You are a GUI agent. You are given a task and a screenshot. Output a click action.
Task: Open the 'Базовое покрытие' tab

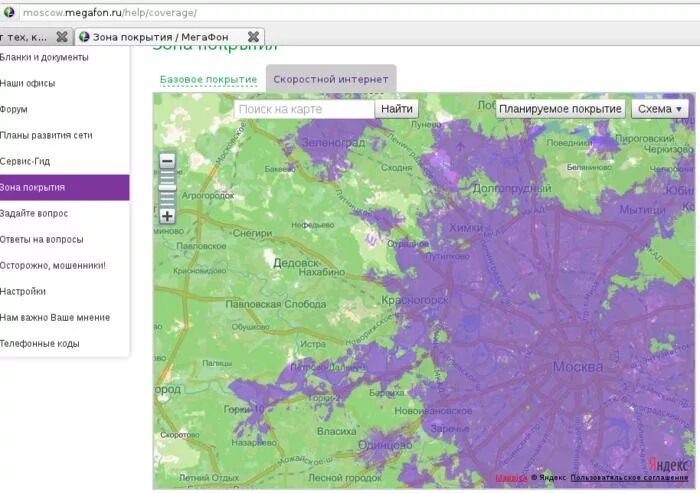pos(208,79)
